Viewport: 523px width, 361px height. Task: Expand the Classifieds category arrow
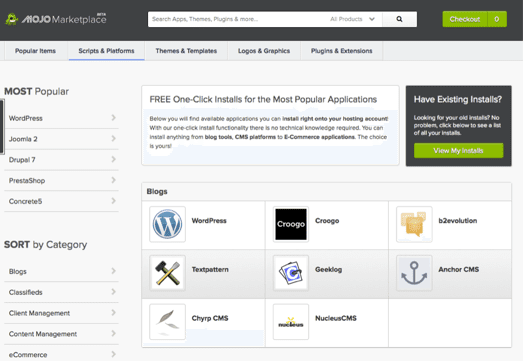(113, 292)
